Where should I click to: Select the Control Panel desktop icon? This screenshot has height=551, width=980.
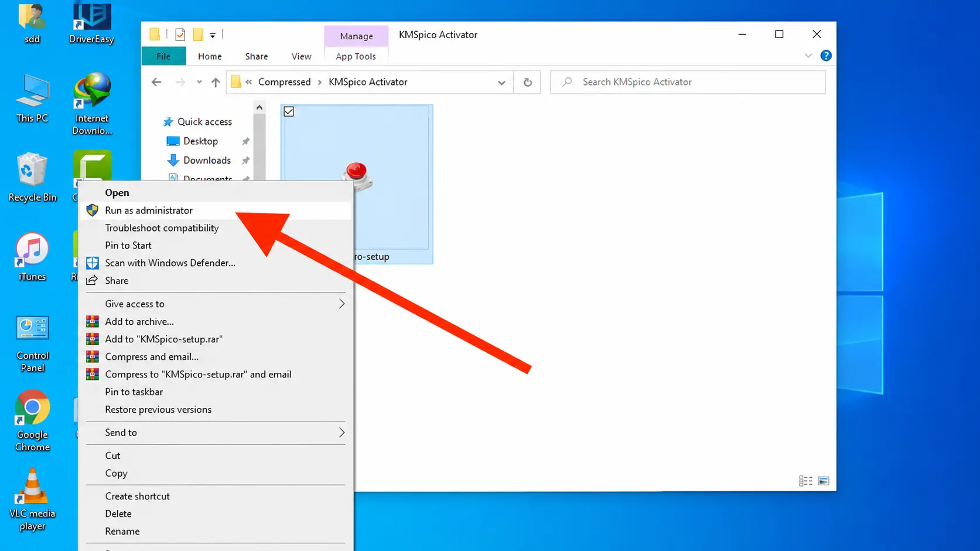(x=32, y=344)
